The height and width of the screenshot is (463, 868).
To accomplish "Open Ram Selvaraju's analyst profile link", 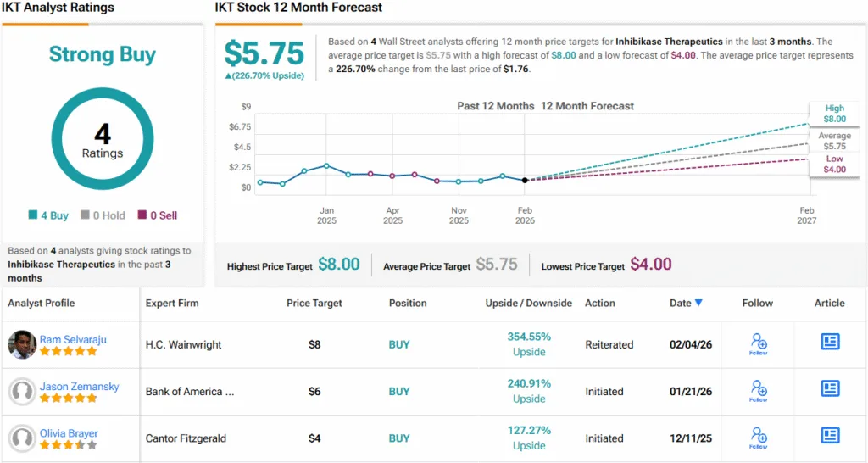I will 73,339.
